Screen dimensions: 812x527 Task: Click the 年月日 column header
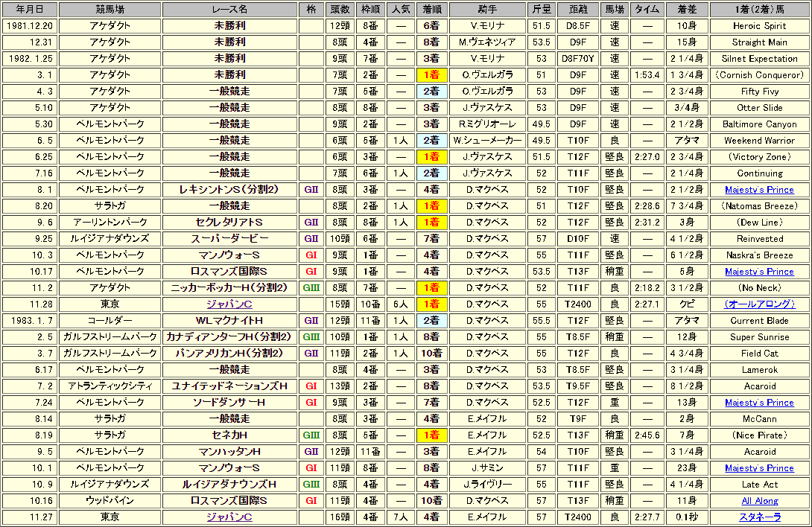[x=30, y=10]
